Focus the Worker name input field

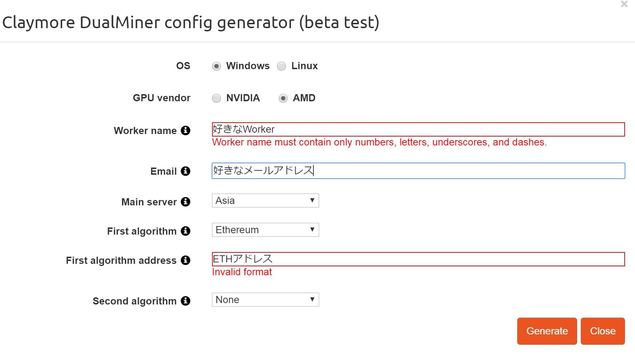coord(418,129)
